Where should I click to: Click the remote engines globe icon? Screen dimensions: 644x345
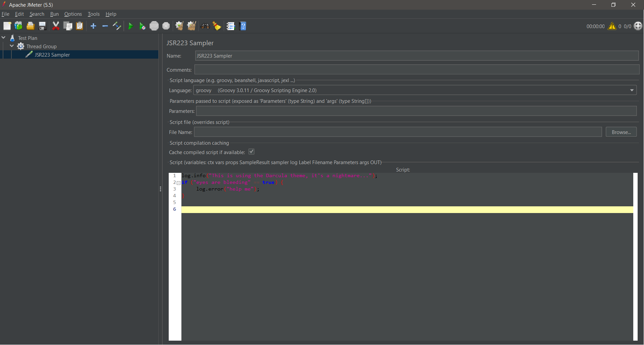tap(638, 26)
